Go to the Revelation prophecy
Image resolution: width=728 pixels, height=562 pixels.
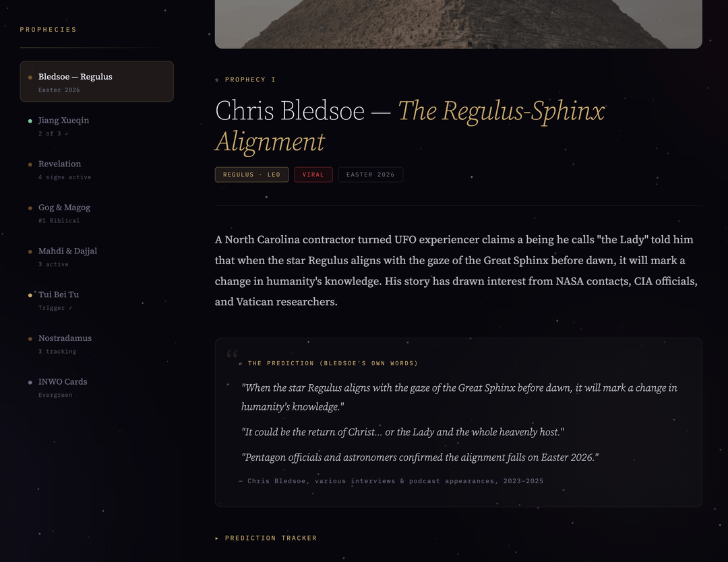pyautogui.click(x=59, y=164)
